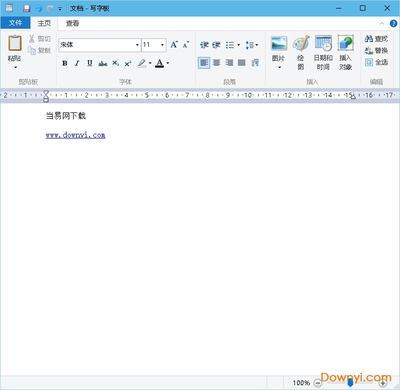Open the font size dropdown
The height and width of the screenshot is (390, 400).
[154, 45]
